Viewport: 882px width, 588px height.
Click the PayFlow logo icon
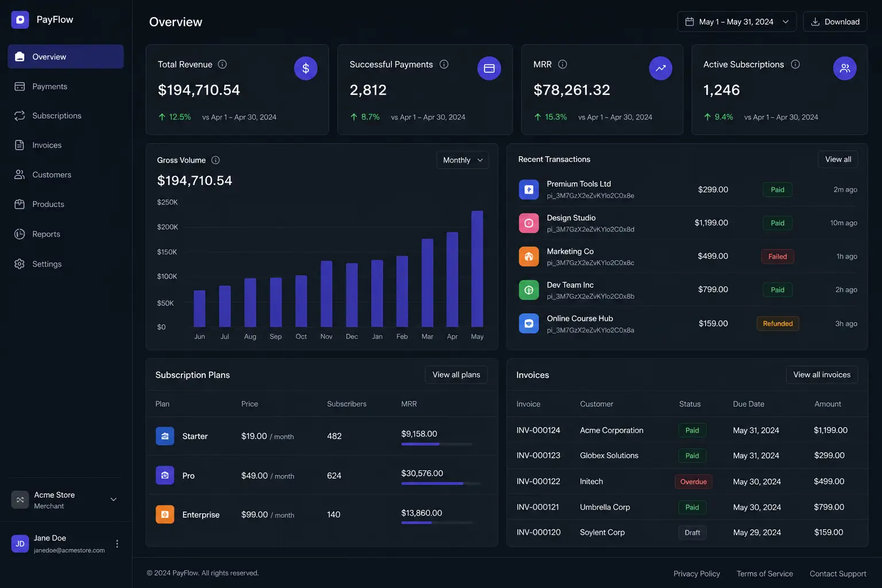[20, 20]
